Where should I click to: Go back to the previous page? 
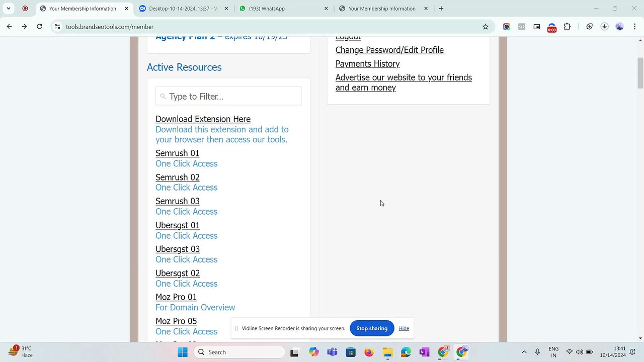[x=9, y=27]
